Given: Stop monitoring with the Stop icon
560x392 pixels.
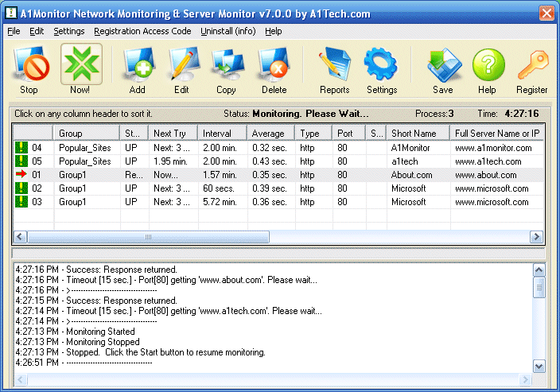Looking at the screenshot, I should [x=29, y=69].
